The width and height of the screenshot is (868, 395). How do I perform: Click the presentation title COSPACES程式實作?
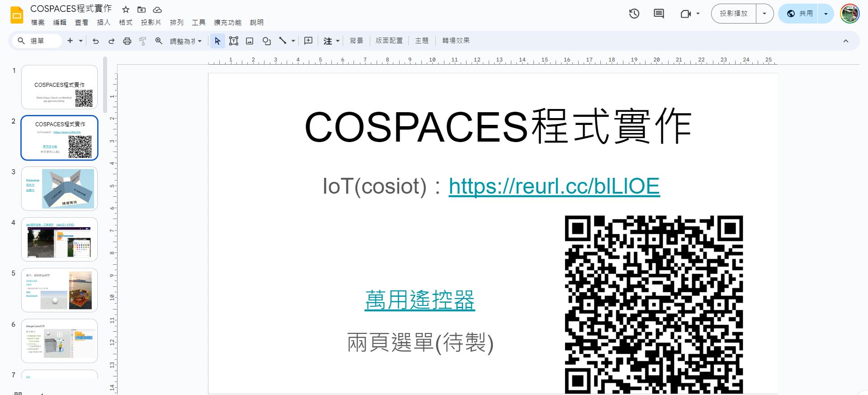tap(71, 9)
